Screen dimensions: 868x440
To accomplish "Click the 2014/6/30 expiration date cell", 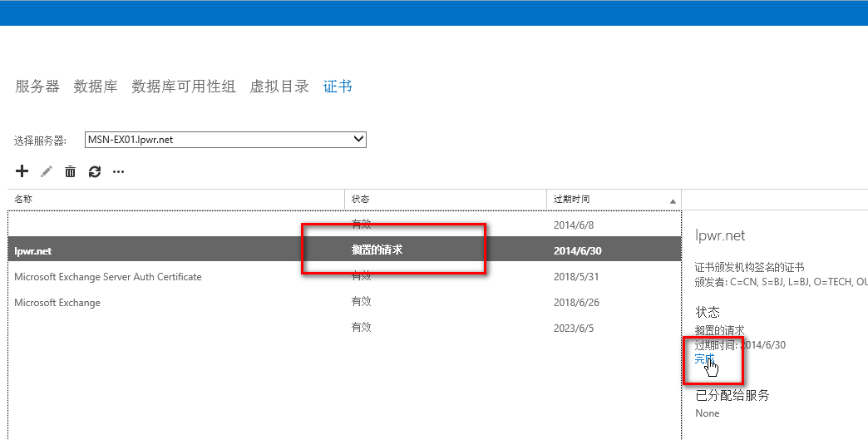I will click(x=577, y=250).
